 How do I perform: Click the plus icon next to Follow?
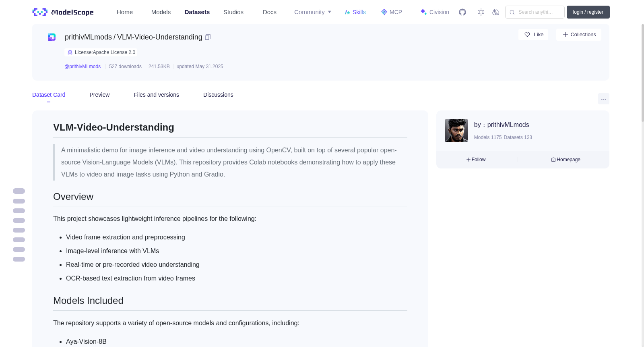[x=469, y=160]
